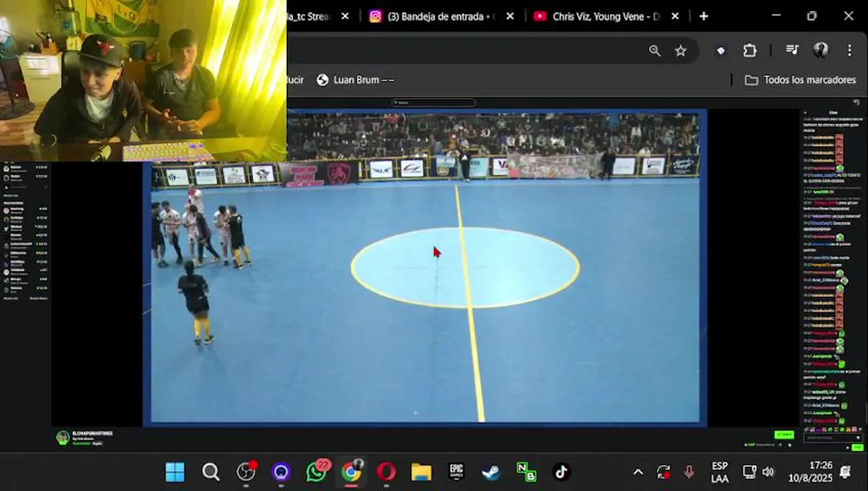Open OBS Studio from the taskbar
Image resolution: width=868 pixels, height=491 pixels.
coord(246,472)
